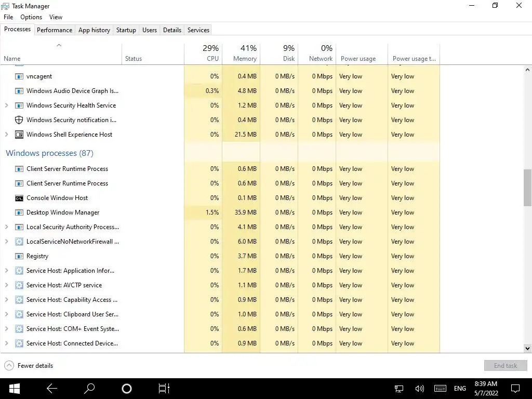Click the End task button
532x399 pixels.
click(x=506, y=365)
